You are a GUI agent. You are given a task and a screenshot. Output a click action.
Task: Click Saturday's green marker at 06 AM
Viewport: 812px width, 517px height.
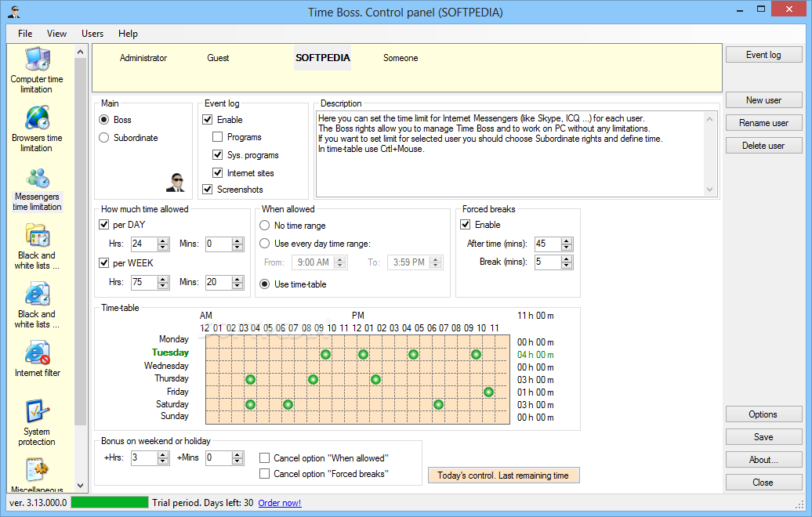click(288, 404)
